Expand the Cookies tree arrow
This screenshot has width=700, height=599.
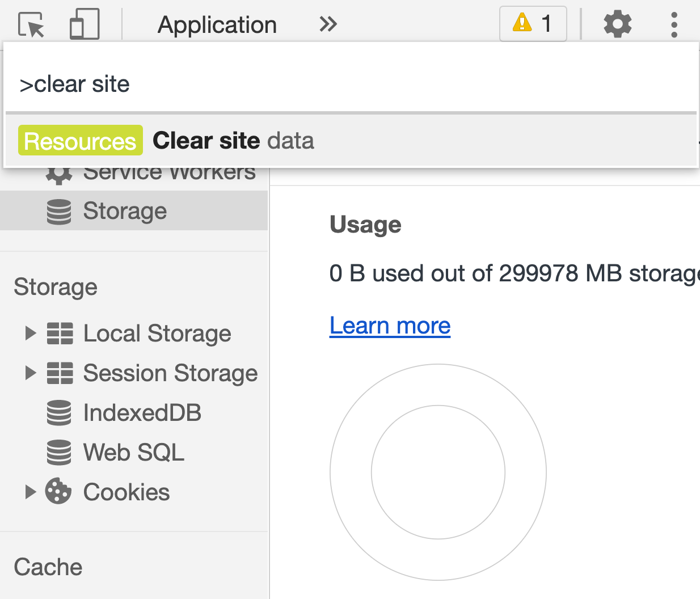click(31, 492)
